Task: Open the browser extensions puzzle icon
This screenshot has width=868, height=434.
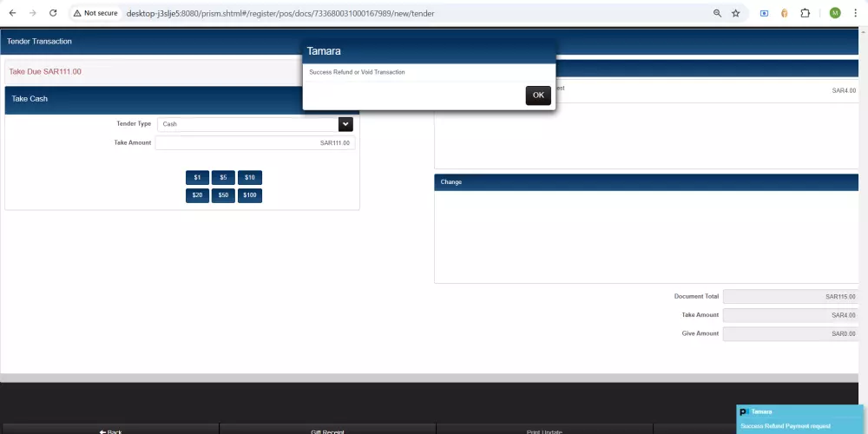Action: 806,13
